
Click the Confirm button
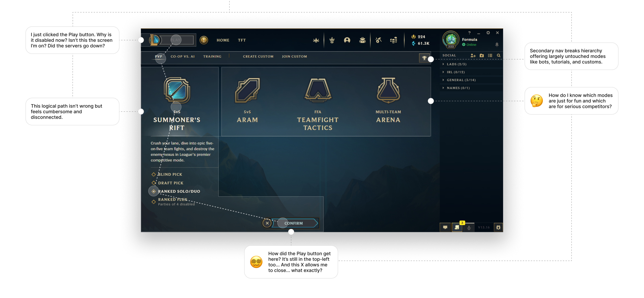pyautogui.click(x=295, y=224)
